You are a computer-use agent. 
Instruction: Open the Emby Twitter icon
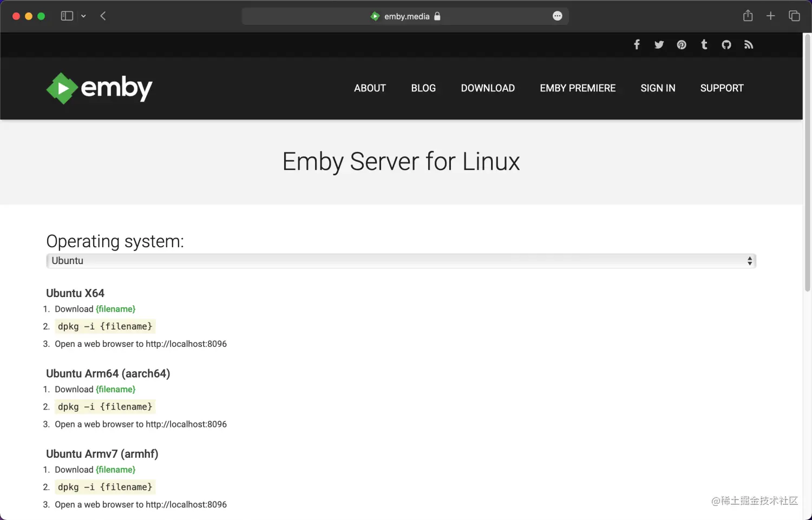point(659,44)
